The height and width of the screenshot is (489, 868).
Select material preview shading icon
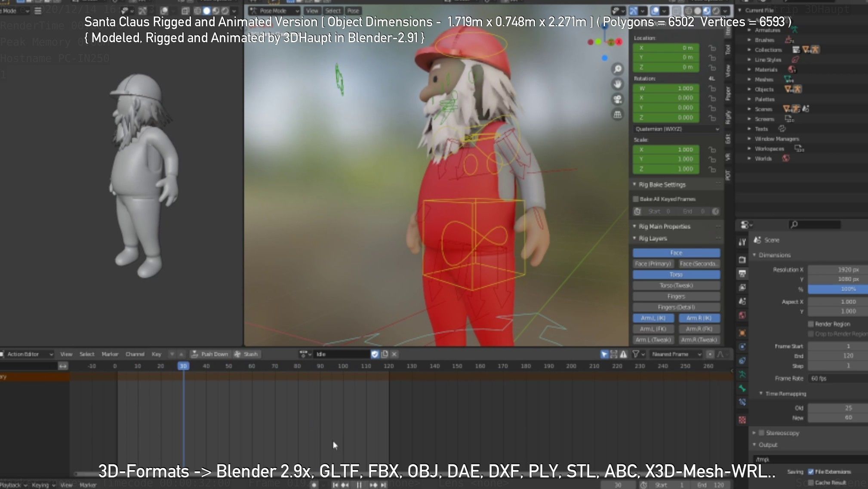pos(707,11)
